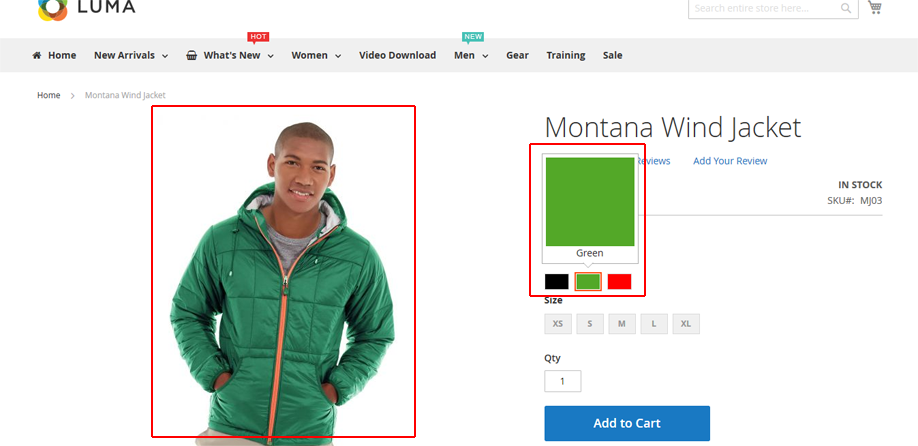Click the Home breadcrumb link
Screen dimensions: 918x446
(49, 95)
